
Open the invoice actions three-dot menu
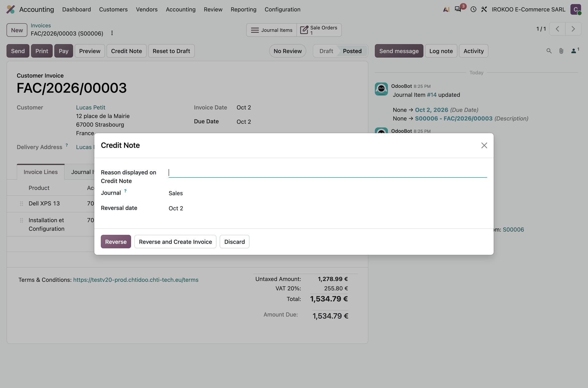point(112,33)
